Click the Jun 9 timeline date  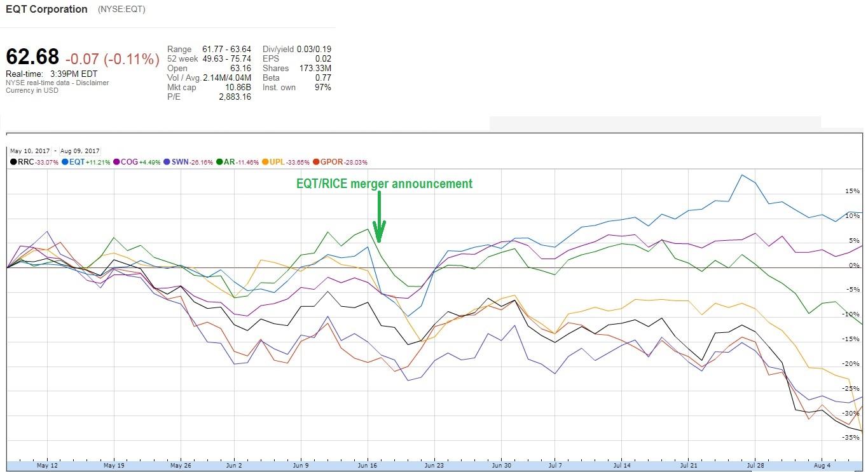pos(301,466)
